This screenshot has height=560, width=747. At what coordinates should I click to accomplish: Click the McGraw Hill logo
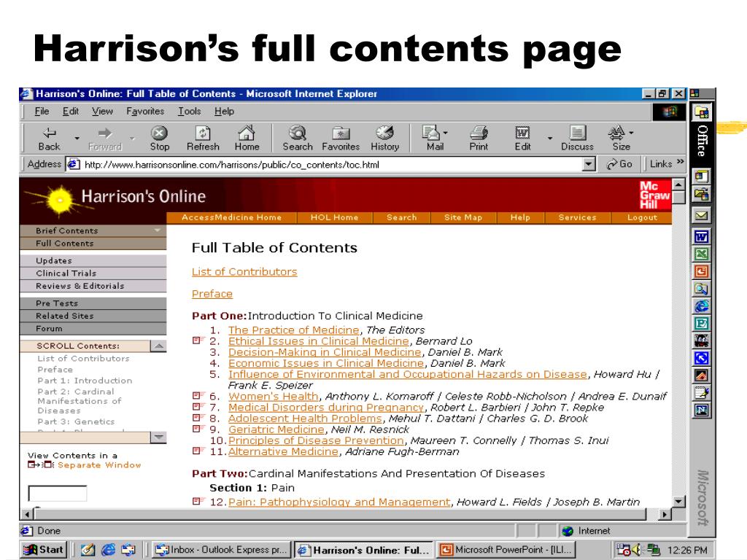654,195
